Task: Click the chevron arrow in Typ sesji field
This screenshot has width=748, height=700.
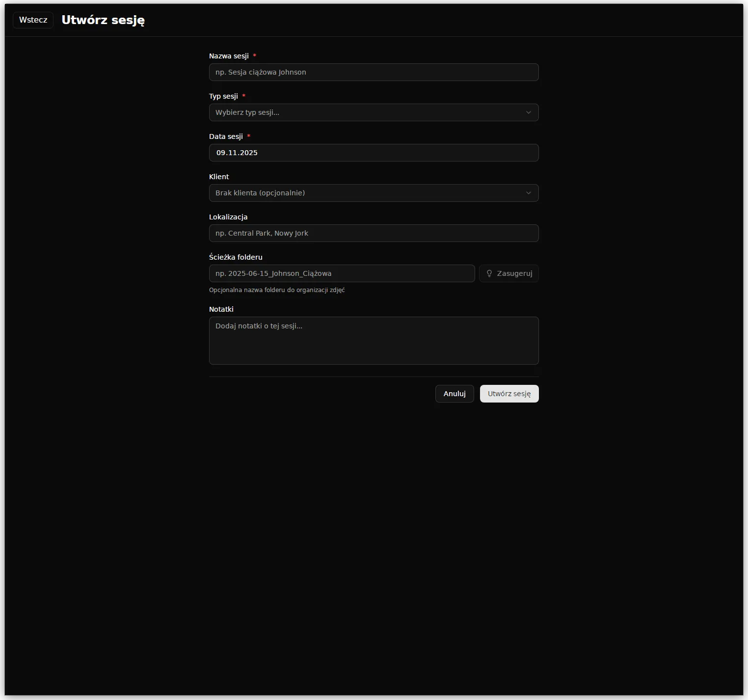Action: 529,112
